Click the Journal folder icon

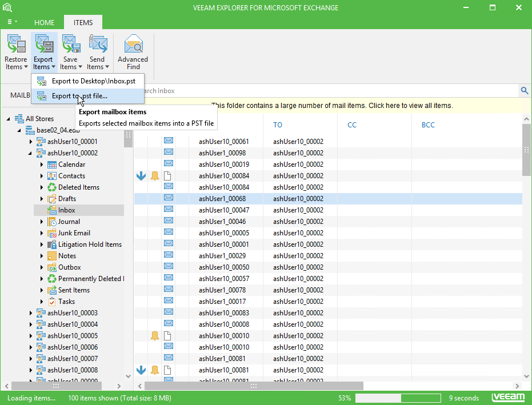[x=52, y=222]
